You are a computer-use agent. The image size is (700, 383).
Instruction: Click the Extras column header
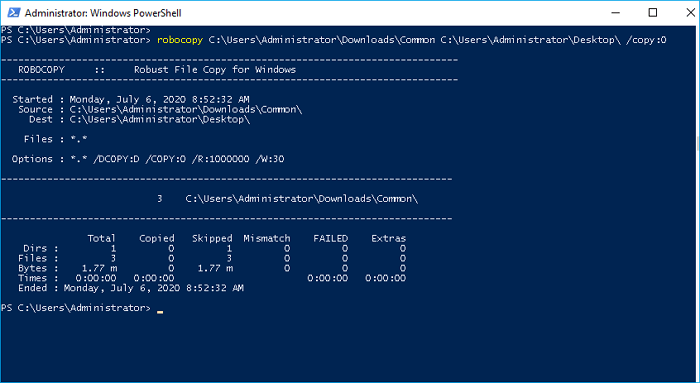coord(388,238)
